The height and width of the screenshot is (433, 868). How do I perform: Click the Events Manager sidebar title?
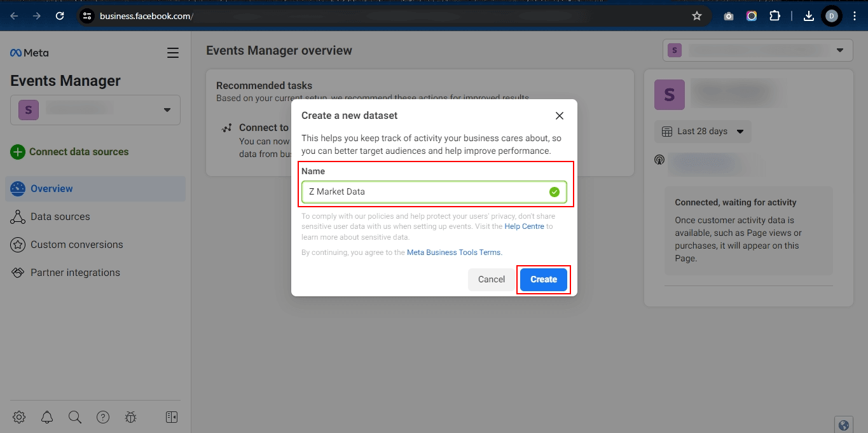tap(65, 81)
